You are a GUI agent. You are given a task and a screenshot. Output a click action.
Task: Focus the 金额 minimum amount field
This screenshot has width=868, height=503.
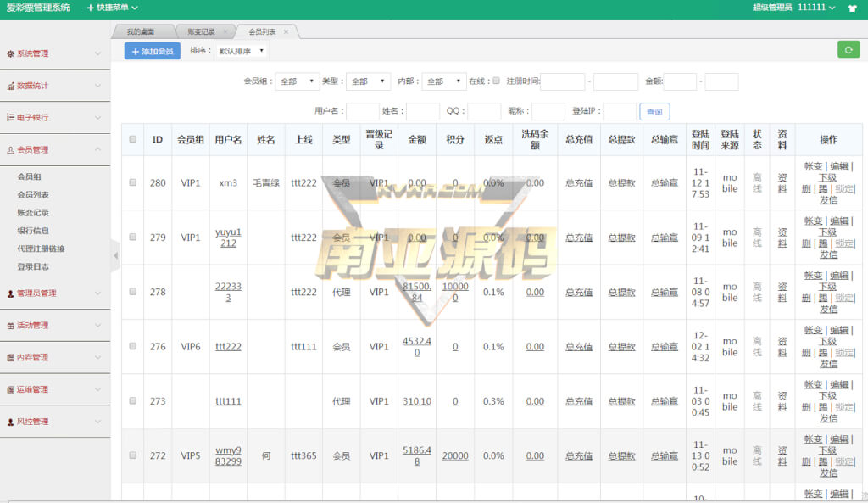click(680, 81)
